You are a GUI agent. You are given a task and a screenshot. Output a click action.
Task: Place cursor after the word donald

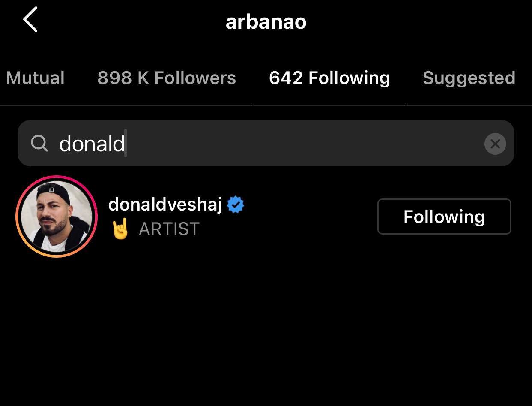pyautogui.click(x=126, y=143)
